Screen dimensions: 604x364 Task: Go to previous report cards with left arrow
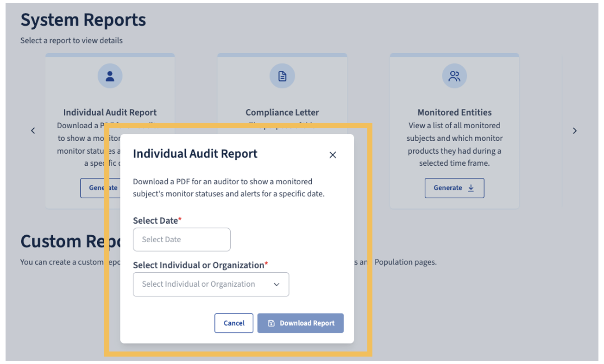33,131
